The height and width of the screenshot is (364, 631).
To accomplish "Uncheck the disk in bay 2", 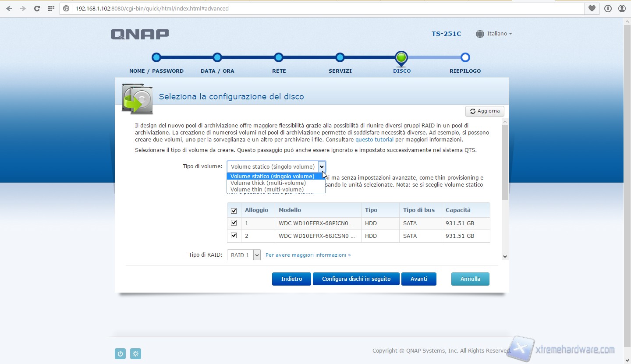I will click(234, 236).
